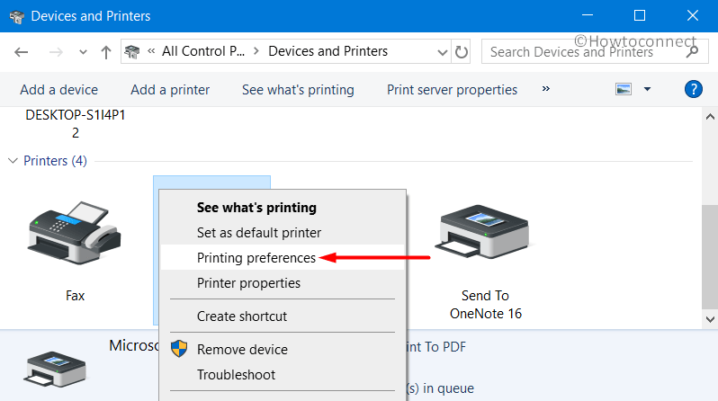Click the scrollbar down arrow
Screen dimensions: 718x401
point(710,319)
